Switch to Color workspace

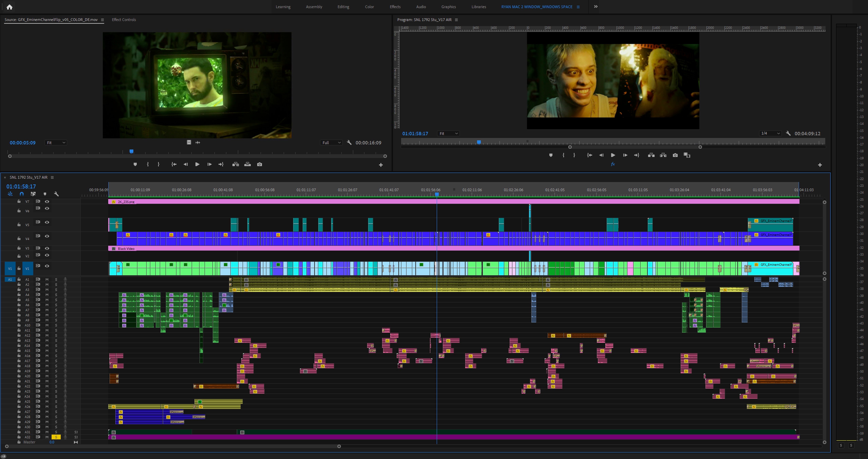pyautogui.click(x=369, y=7)
